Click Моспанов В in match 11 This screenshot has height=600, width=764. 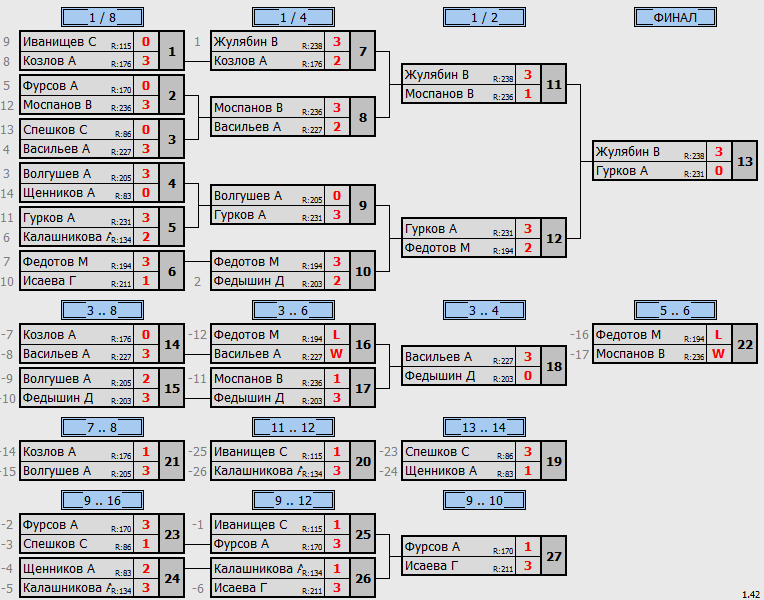pyautogui.click(x=439, y=94)
